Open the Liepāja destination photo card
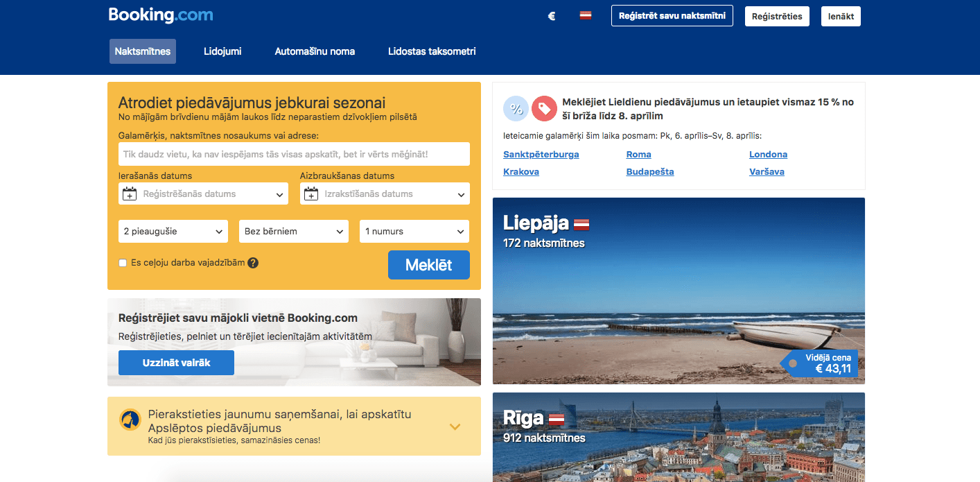This screenshot has width=980, height=482. pyautogui.click(x=679, y=291)
